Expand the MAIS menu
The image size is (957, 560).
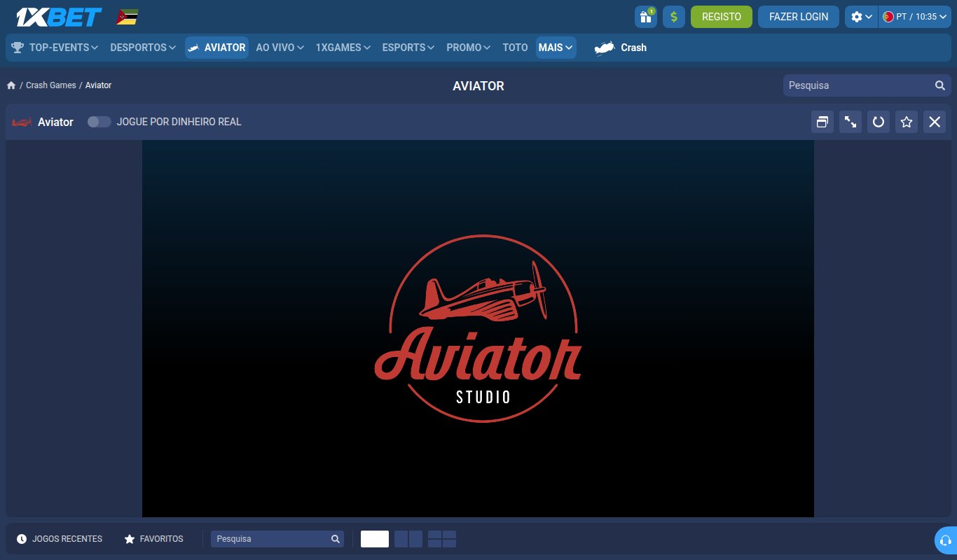coord(556,48)
